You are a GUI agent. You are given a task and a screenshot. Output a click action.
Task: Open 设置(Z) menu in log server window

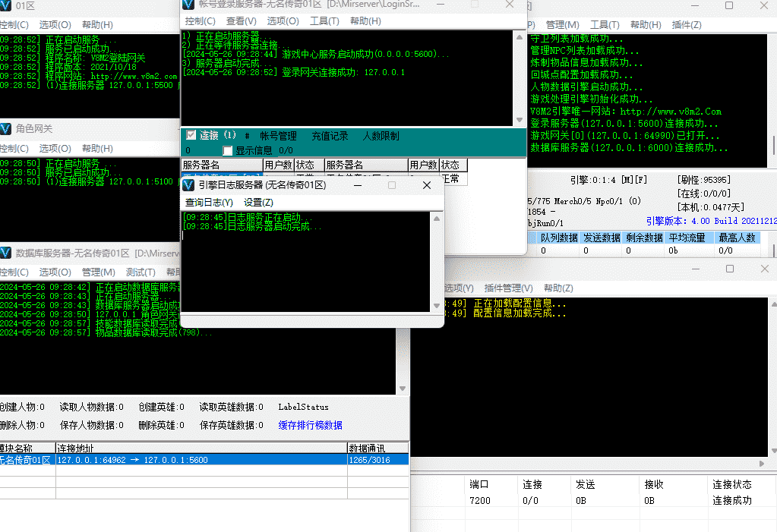[258, 203]
